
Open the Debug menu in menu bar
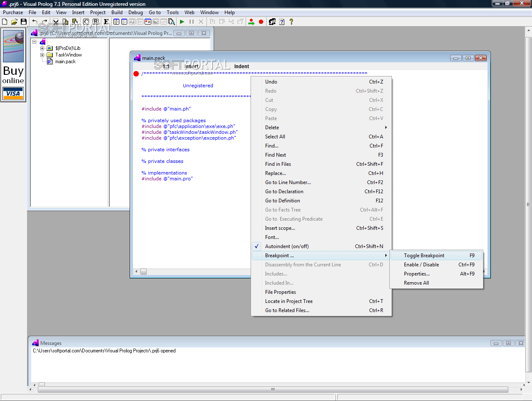pyautogui.click(x=135, y=12)
